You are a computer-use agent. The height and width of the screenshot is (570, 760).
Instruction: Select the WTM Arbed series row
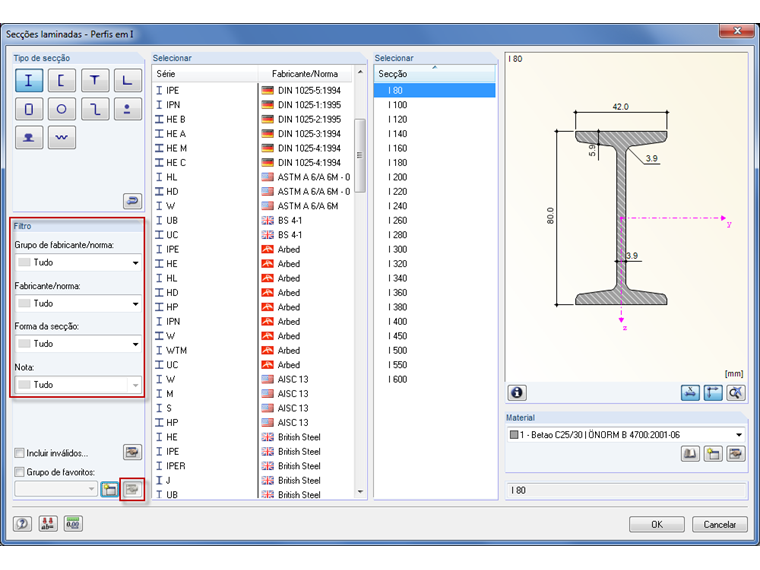pos(253,350)
